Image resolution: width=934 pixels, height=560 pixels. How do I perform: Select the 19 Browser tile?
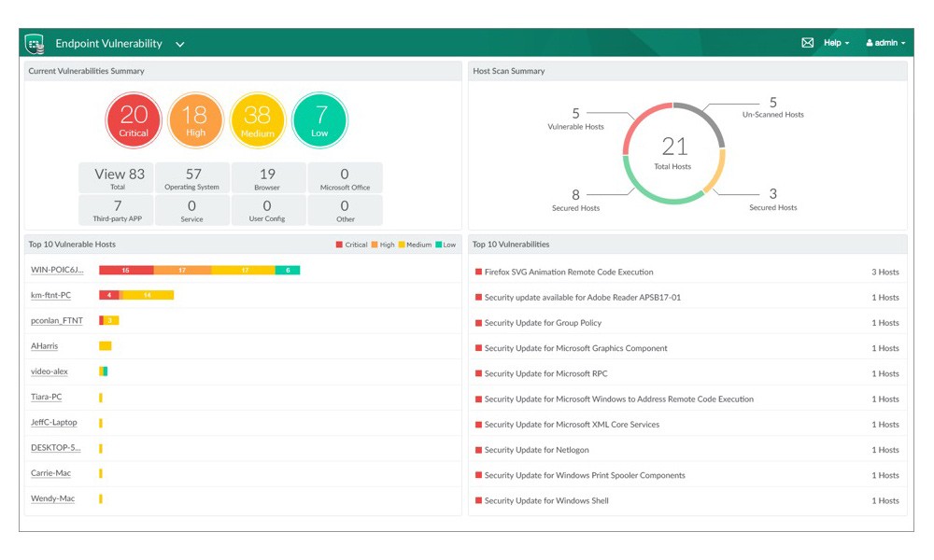click(267, 178)
